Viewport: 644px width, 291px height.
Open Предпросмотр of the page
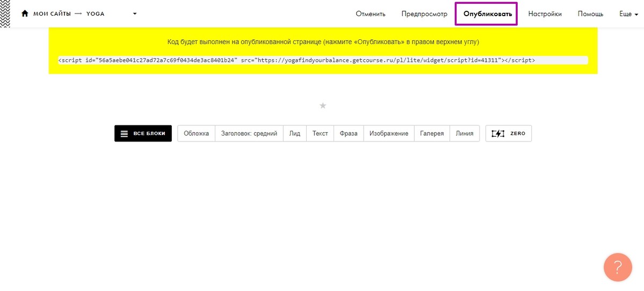point(424,14)
